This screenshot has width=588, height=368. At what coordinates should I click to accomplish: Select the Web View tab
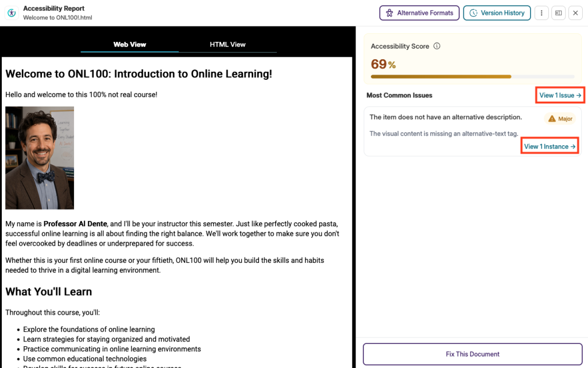[130, 45]
